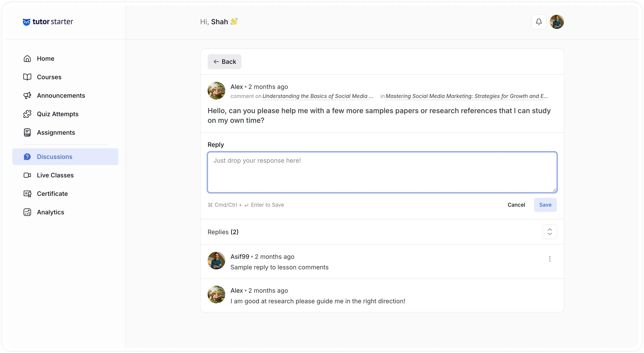
Task: Click the 'Replies (2)' heading
Action: pos(223,232)
